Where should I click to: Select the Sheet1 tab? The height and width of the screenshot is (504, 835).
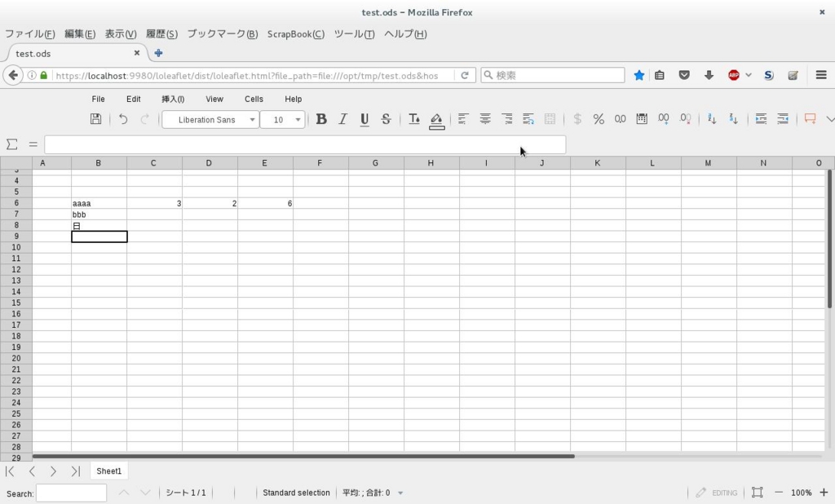pos(108,471)
